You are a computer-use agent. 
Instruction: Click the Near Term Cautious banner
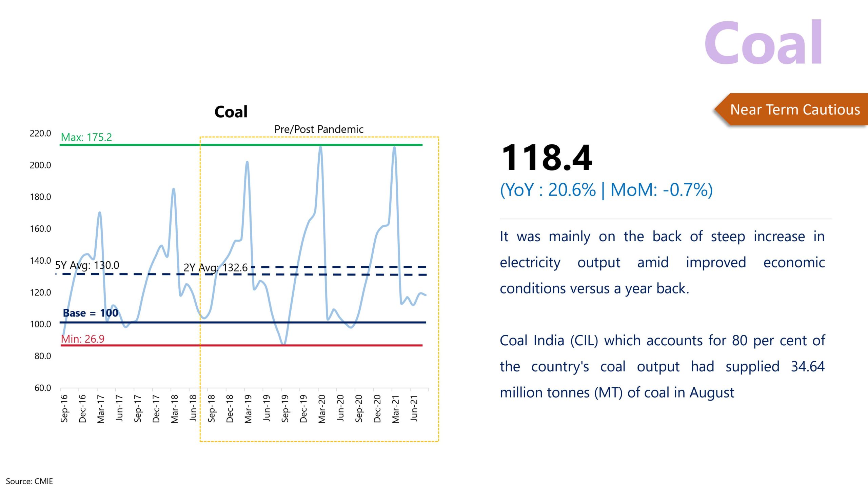tap(794, 110)
